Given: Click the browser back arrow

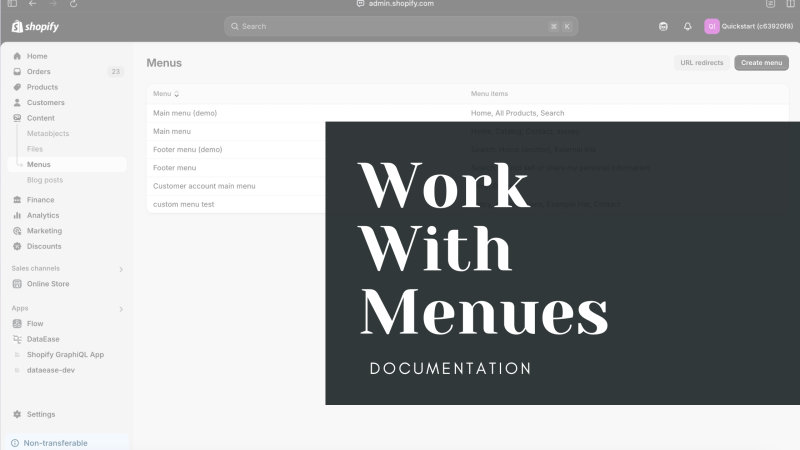Looking at the screenshot, I should click(x=33, y=4).
